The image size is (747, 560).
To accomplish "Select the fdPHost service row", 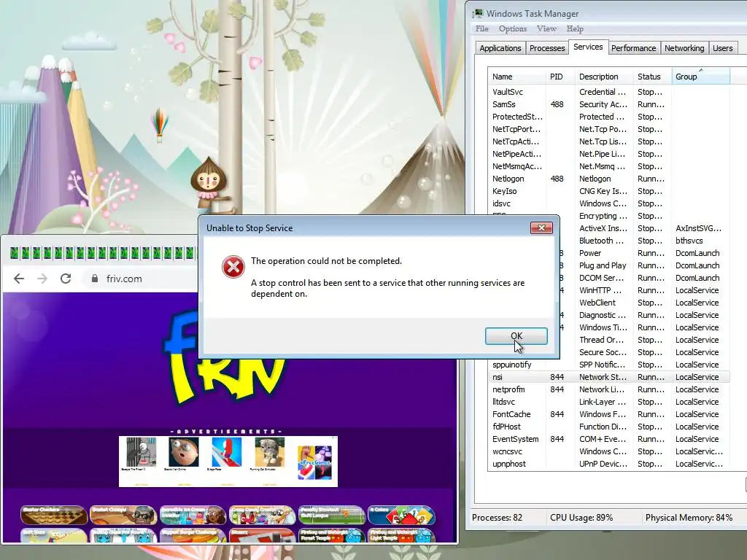I will (610, 426).
